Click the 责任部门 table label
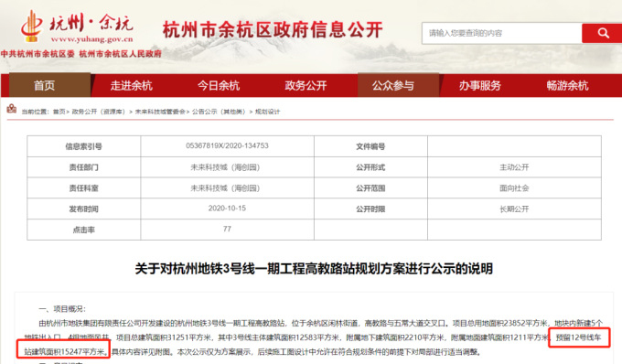The image size is (622, 364). [x=84, y=167]
